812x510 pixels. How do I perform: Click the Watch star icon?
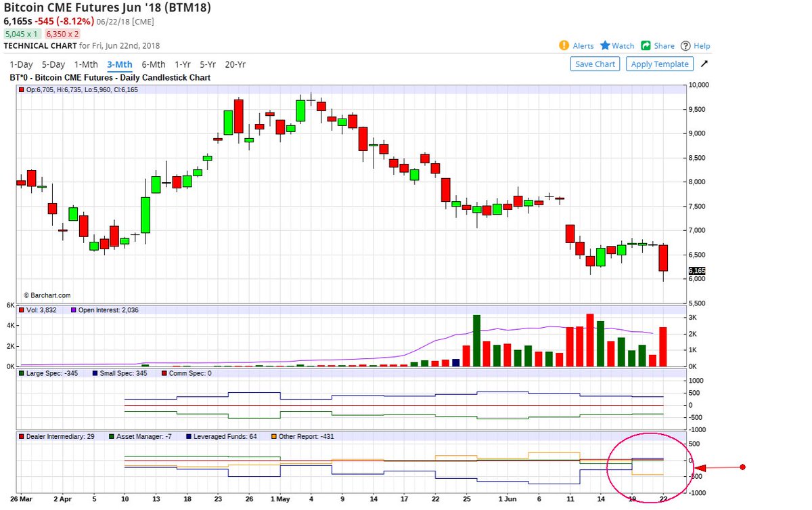coord(604,45)
